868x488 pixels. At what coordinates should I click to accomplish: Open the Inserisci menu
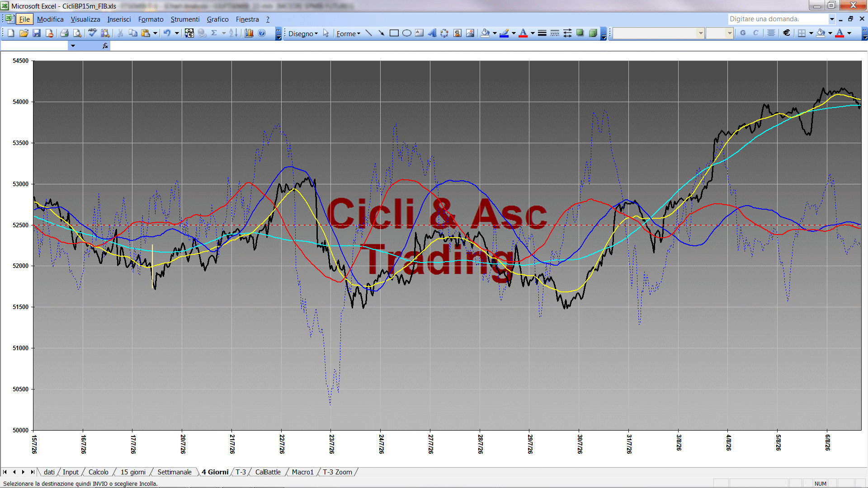(119, 19)
